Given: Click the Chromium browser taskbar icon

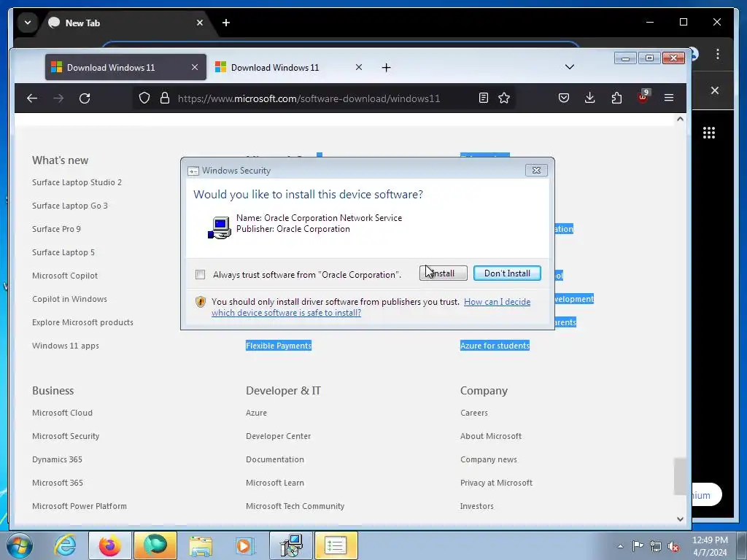Looking at the screenshot, I should (x=155, y=545).
